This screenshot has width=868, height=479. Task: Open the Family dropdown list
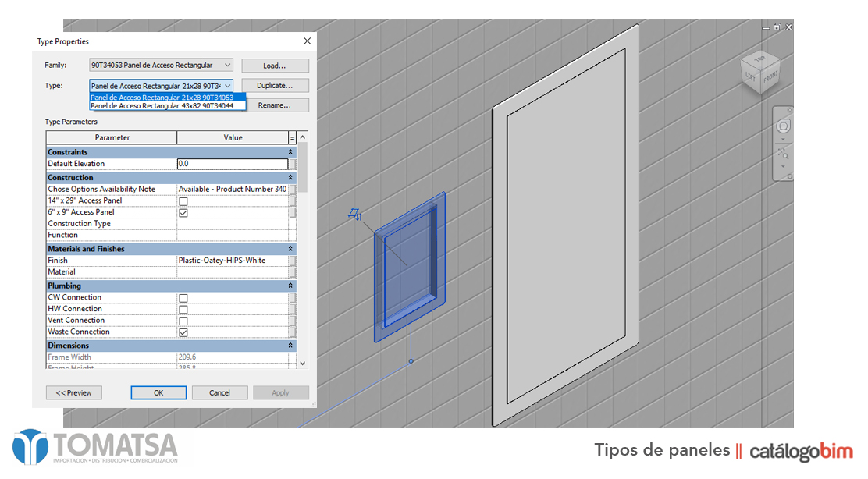[x=227, y=66]
